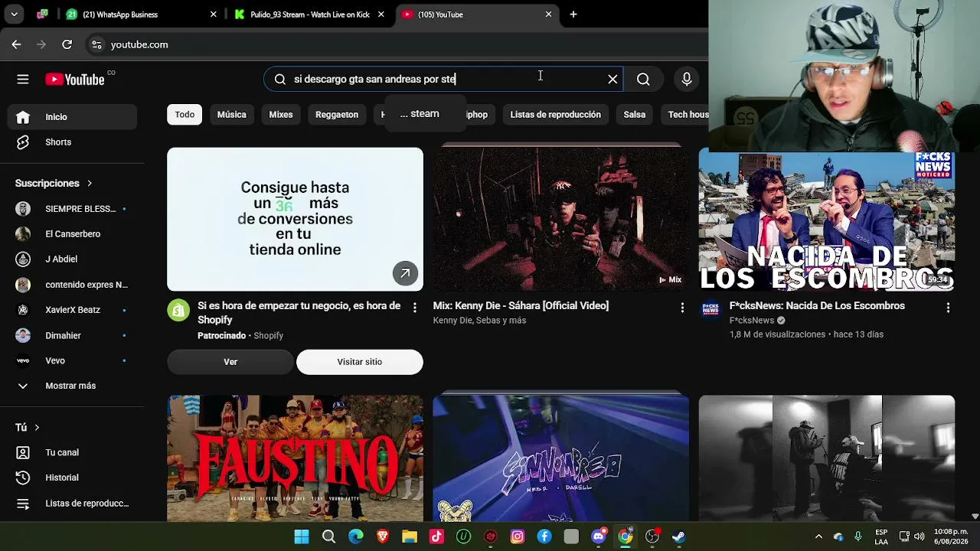The image size is (980, 551).
Task: Open 'Nacida De Los Escombros' video title
Action: pos(817,305)
